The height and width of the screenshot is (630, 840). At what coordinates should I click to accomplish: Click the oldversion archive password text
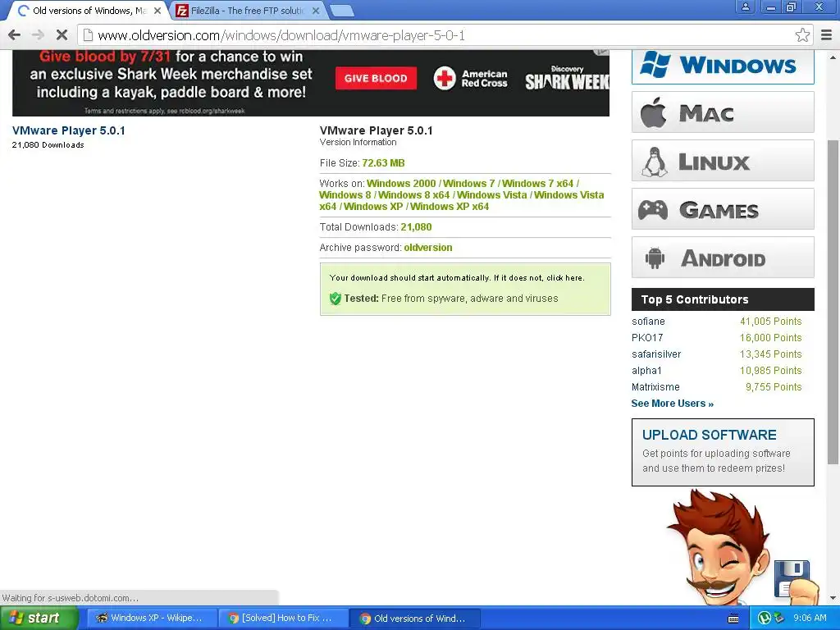(428, 248)
